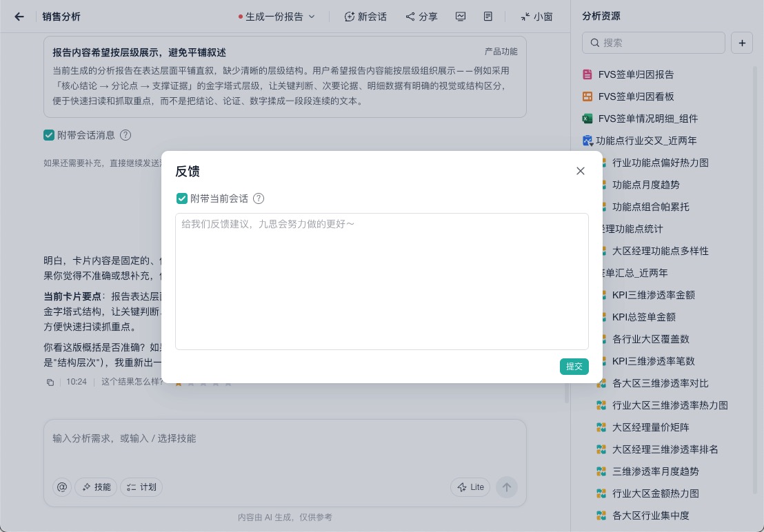Select the 大区经理功能点多样性 chart
Image resolution: width=764 pixels, height=532 pixels.
click(x=660, y=251)
